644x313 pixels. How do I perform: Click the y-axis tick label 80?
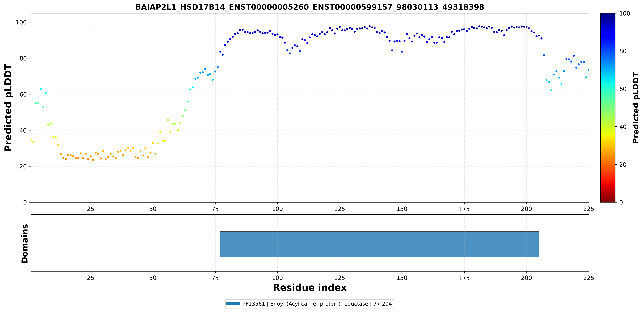point(23,58)
